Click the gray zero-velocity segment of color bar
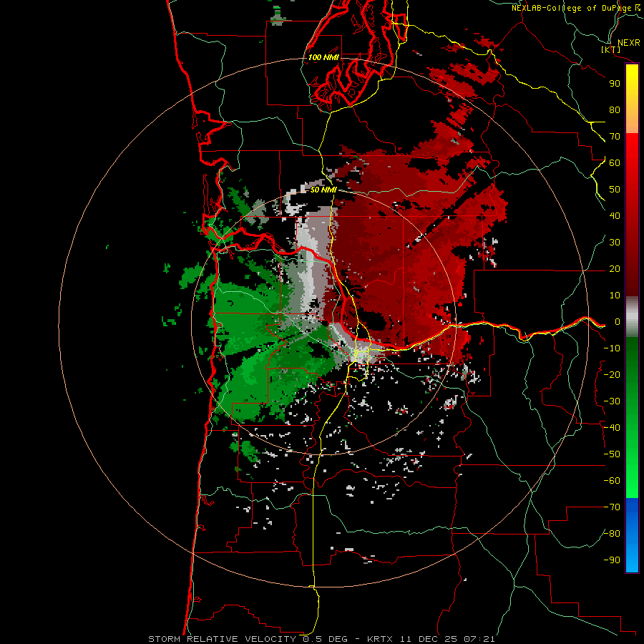 click(632, 317)
